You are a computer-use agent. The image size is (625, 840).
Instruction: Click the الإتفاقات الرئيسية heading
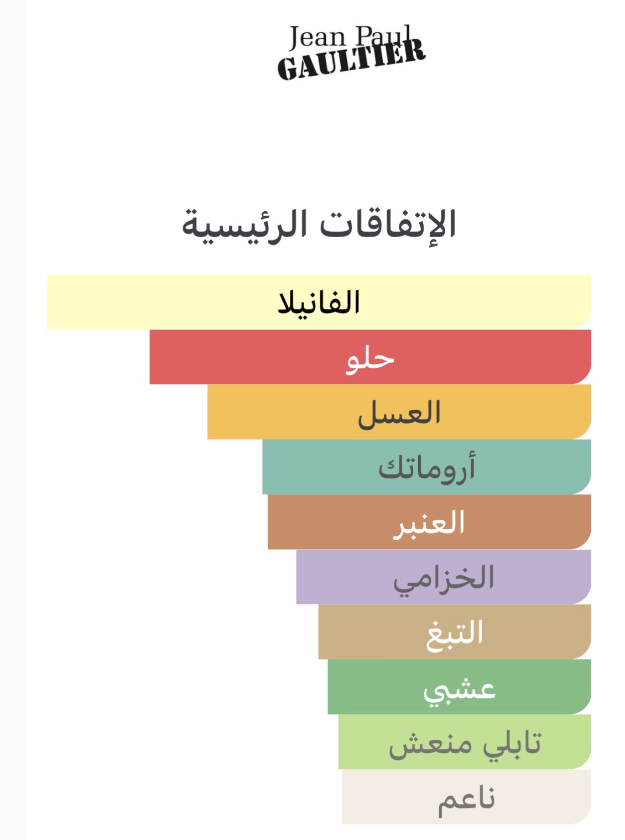click(319, 225)
